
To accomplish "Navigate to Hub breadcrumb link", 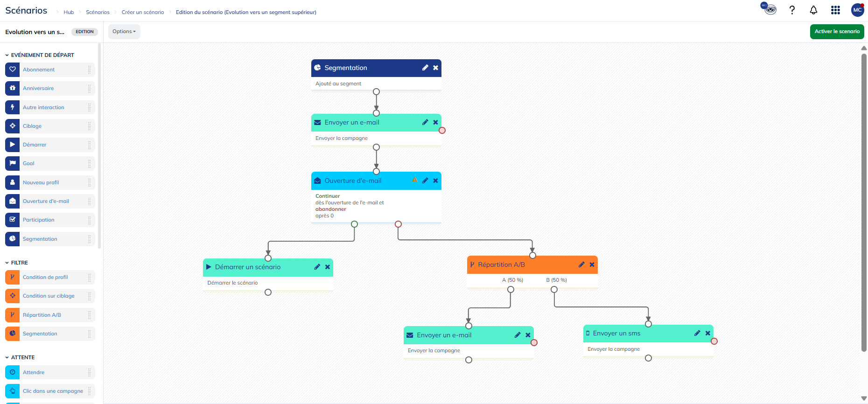I will pos(69,12).
